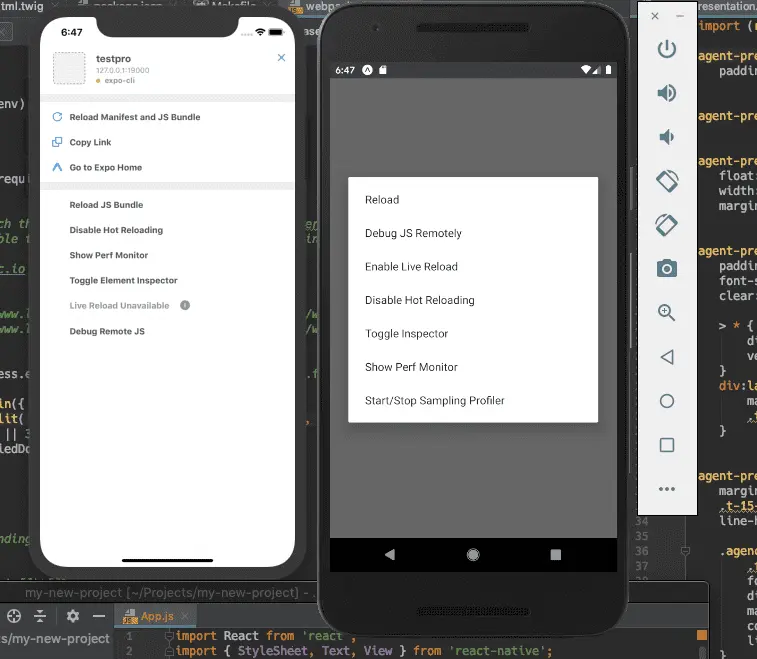Select Copy Link in Expo menu
This screenshot has width=757, height=659.
pos(90,142)
